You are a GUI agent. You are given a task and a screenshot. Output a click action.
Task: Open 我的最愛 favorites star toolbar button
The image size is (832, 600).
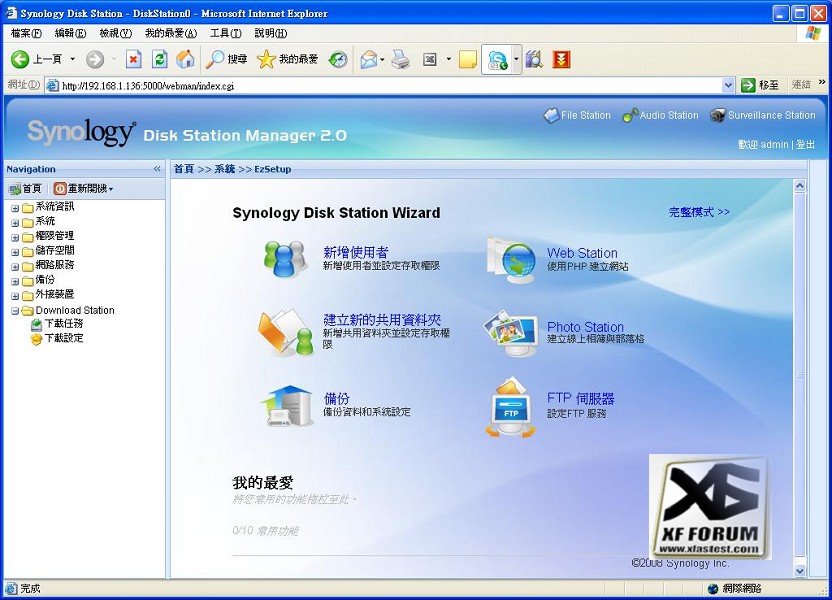pos(287,59)
